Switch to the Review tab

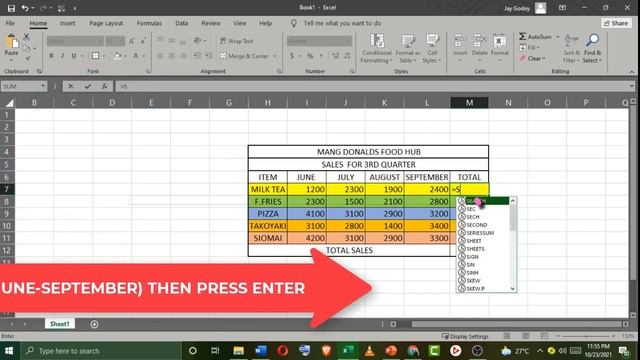(211, 23)
